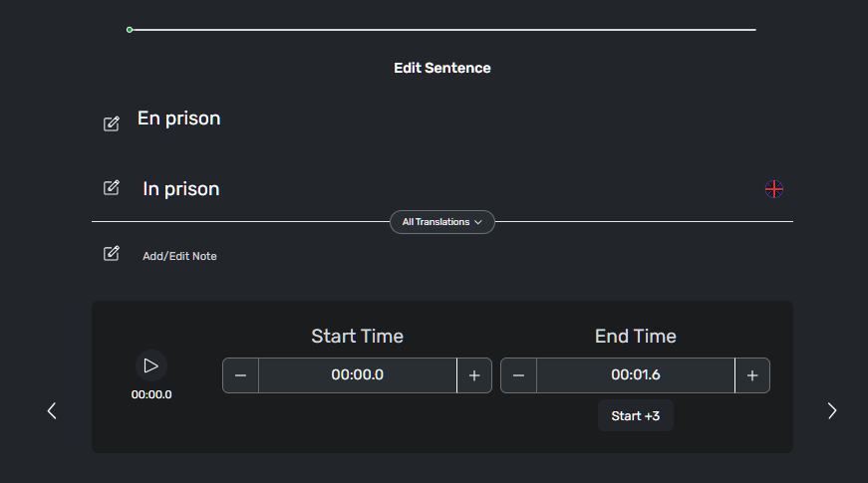Click the Start Time value field
Image resolution: width=868 pixels, height=483 pixels.
coord(358,375)
